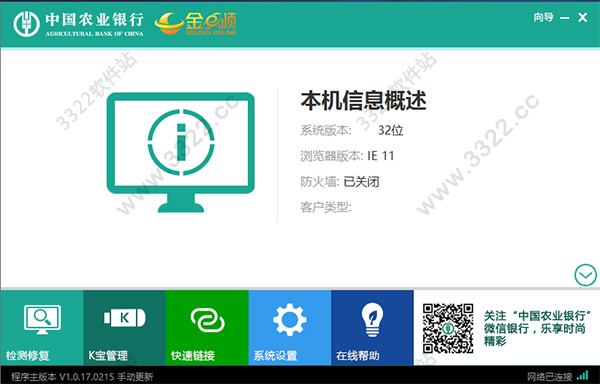This screenshot has height=384, width=600.
Task: Click the network signal bars icon
Action: tap(583, 376)
